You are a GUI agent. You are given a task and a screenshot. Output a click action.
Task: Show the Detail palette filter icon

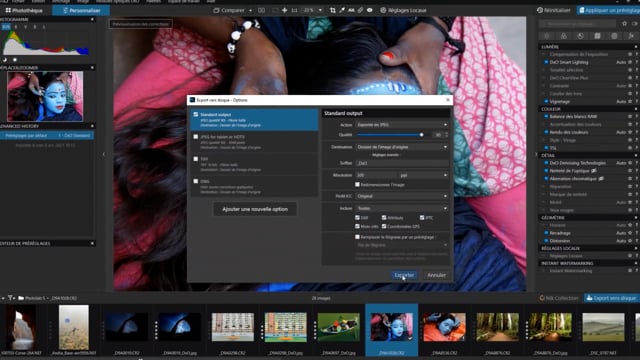(580, 36)
